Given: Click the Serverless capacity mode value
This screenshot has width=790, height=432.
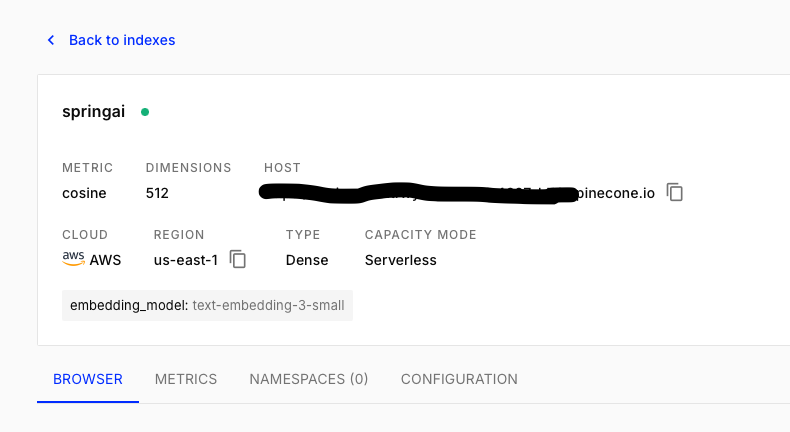Looking at the screenshot, I should point(401,260).
